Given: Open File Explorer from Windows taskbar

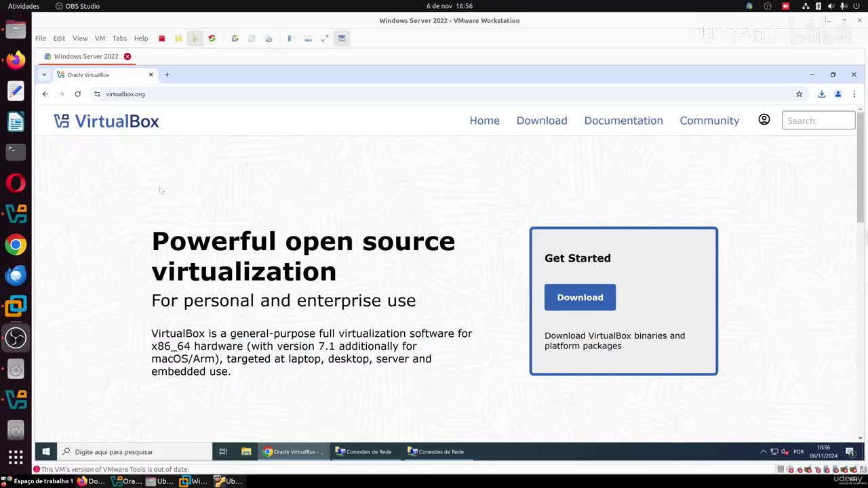Looking at the screenshot, I should [x=246, y=451].
